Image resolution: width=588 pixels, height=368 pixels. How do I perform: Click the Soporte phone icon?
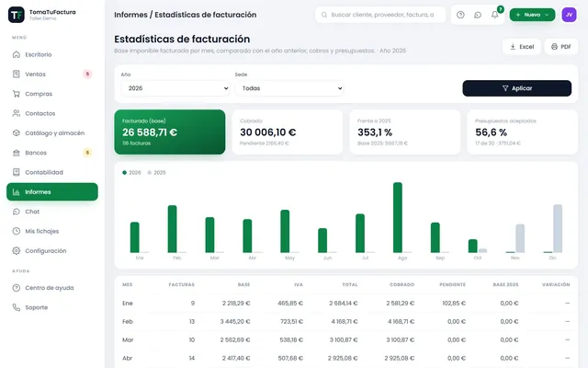(17, 307)
